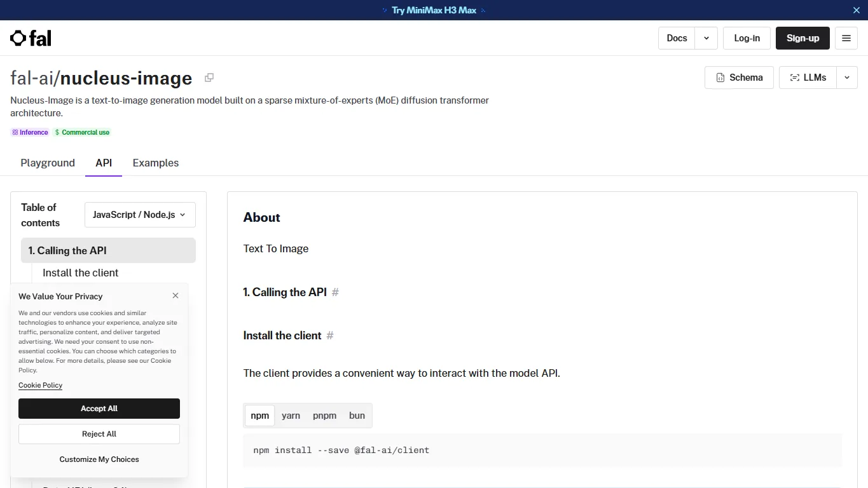
Task: Click Customize My Choices
Action: click(99, 459)
